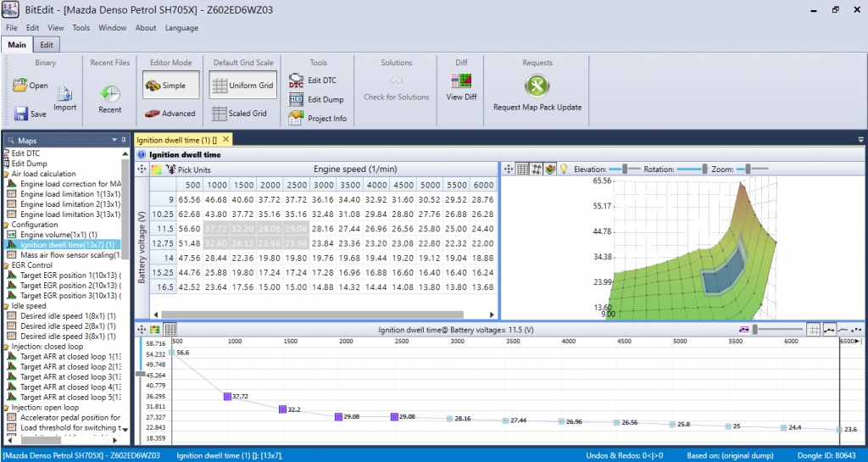Select Advanced editor mode
This screenshot has width=868, height=462.
(170, 114)
